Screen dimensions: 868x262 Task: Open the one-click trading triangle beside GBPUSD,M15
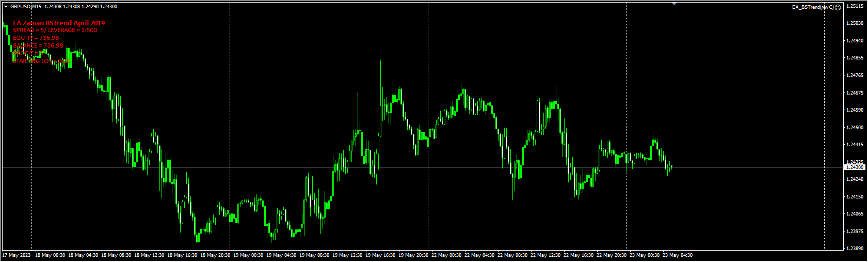6,7
